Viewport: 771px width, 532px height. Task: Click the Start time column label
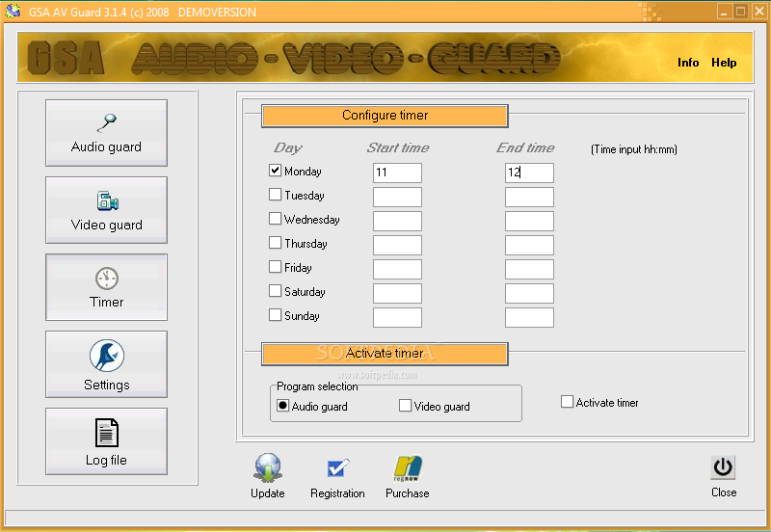[x=398, y=147]
